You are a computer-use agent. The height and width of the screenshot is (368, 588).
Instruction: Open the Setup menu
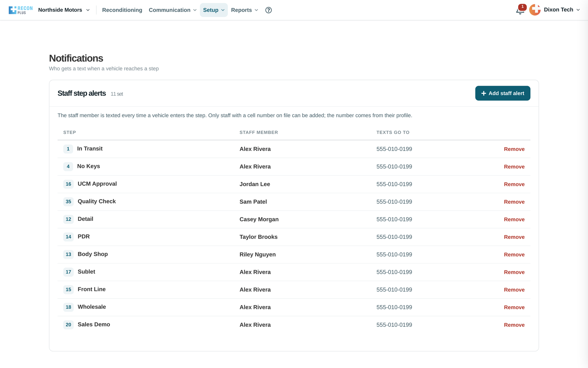pyautogui.click(x=214, y=10)
